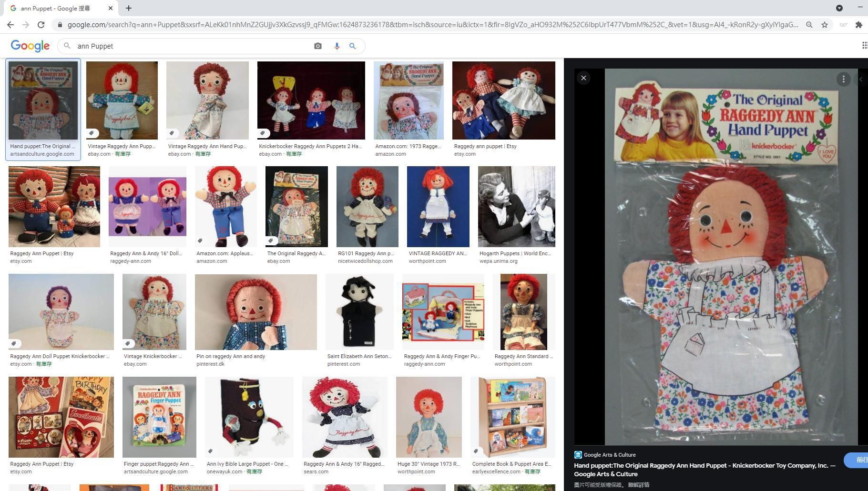Click the copyright learn more link
Image resolution: width=868 pixels, height=491 pixels.
coord(639,485)
